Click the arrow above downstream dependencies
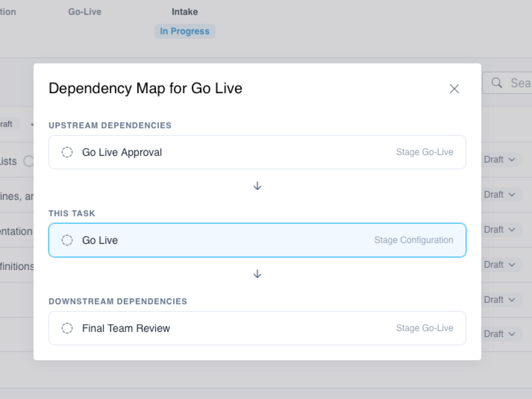532x399 pixels. (257, 274)
